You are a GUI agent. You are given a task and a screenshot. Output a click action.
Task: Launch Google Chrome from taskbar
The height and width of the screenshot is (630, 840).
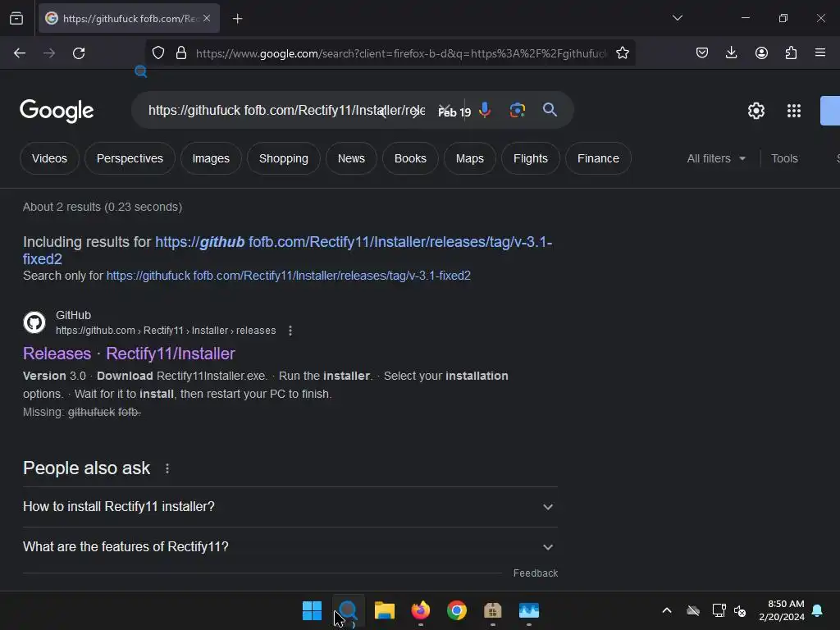(x=456, y=610)
